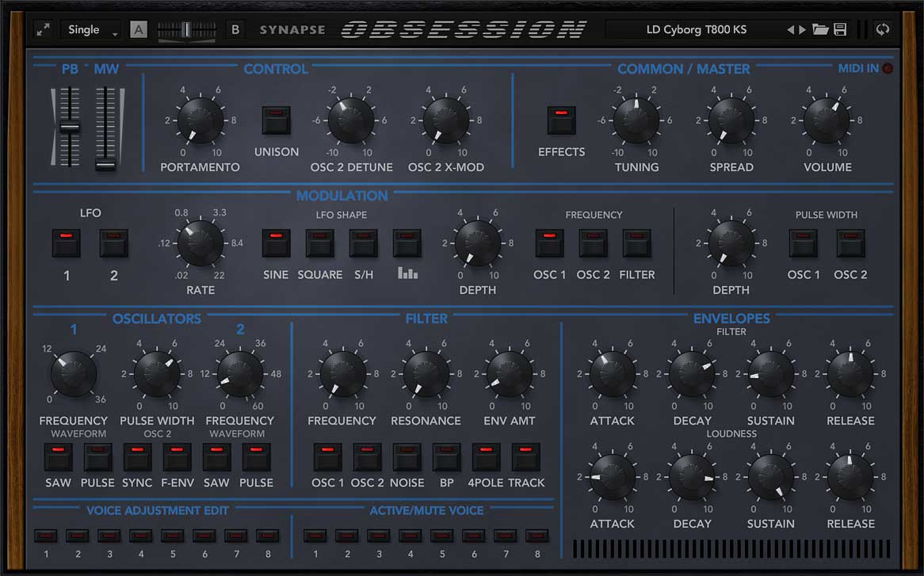
Task: Select SINE as the LFO shape
Action: point(276,242)
